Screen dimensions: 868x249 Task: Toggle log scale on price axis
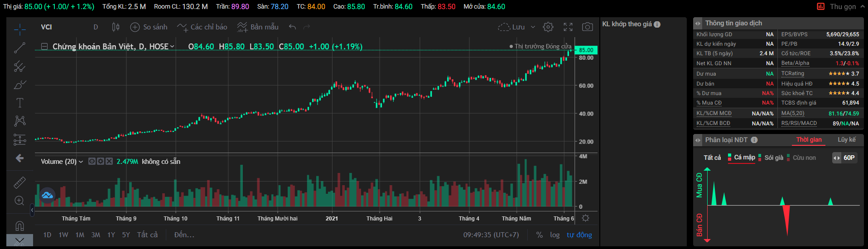point(555,235)
